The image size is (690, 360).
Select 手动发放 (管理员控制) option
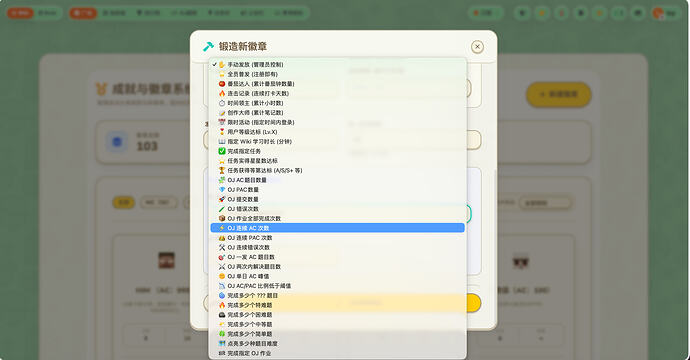tap(338, 65)
